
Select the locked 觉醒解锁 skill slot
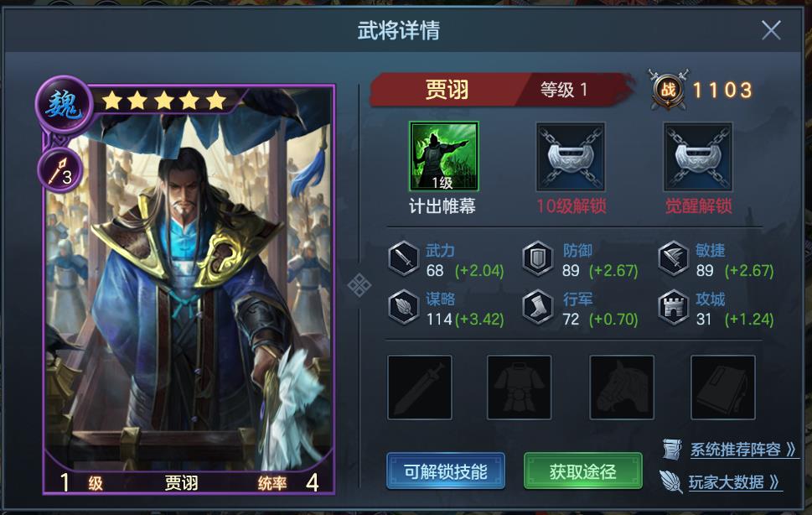698,157
